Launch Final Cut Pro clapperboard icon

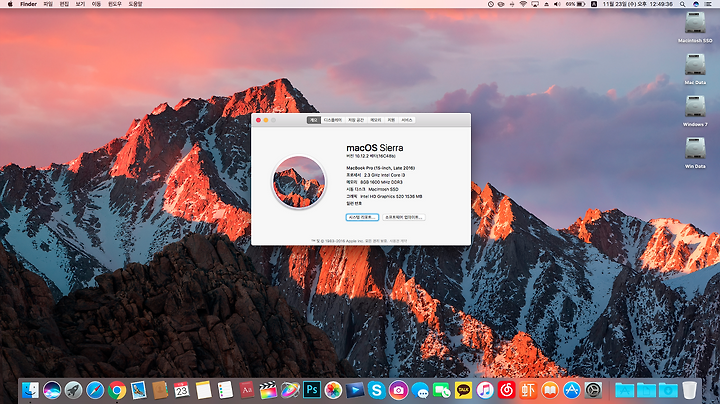[x=269, y=390]
